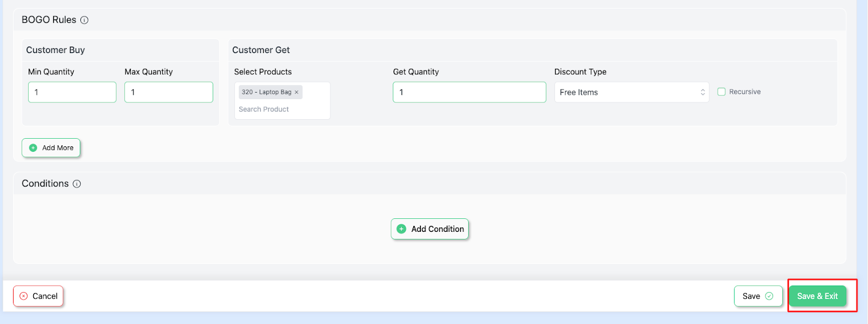Click the Recursive label text

(745, 92)
